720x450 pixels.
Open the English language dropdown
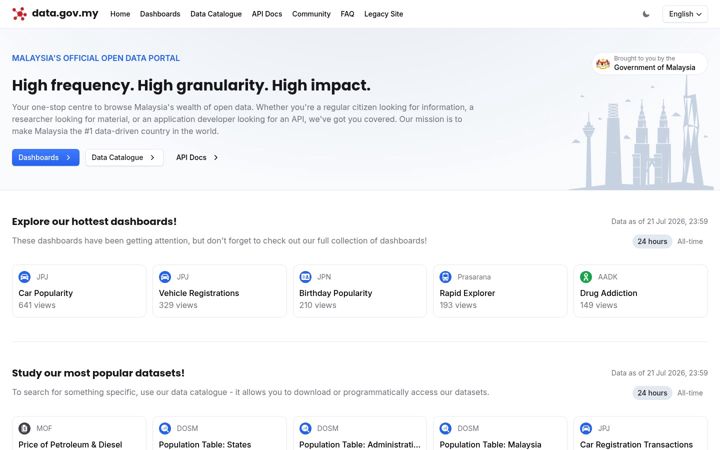(x=685, y=14)
